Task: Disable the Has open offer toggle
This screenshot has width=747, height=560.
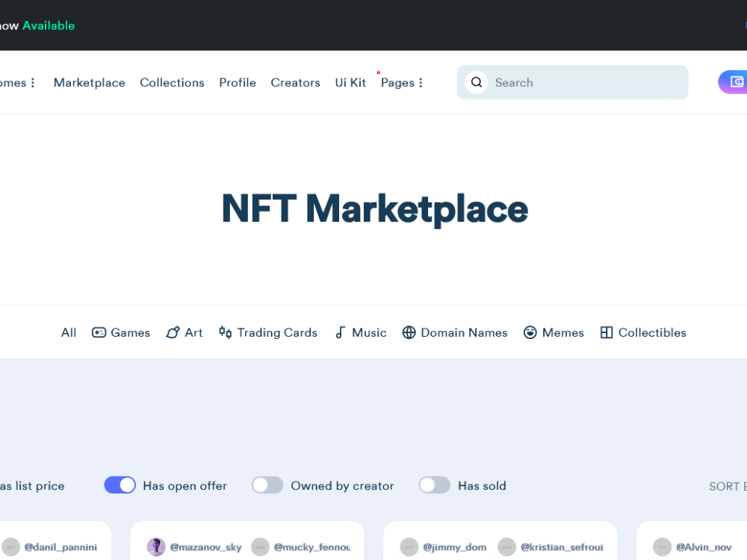Action: [x=120, y=485]
